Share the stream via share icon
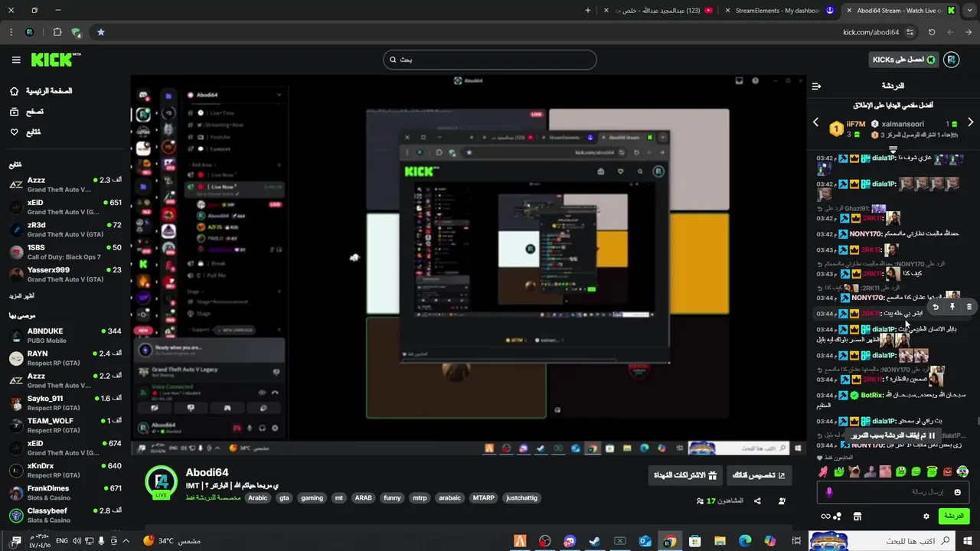 coord(757,501)
